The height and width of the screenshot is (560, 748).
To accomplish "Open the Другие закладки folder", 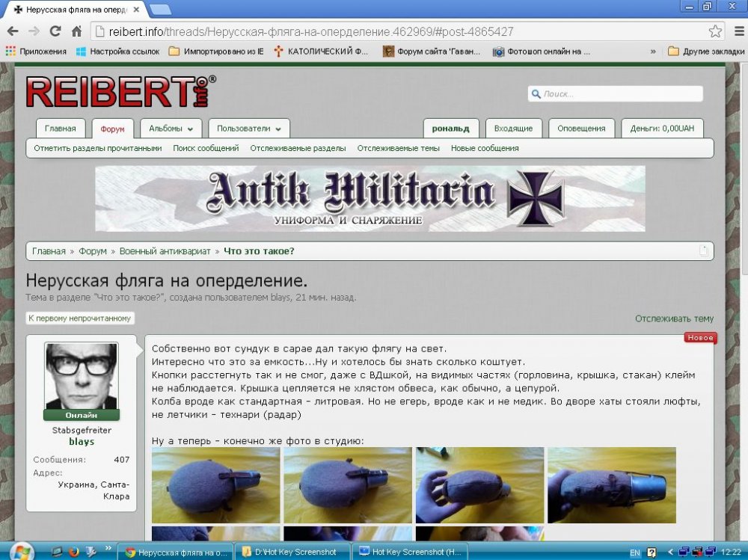I will (707, 52).
